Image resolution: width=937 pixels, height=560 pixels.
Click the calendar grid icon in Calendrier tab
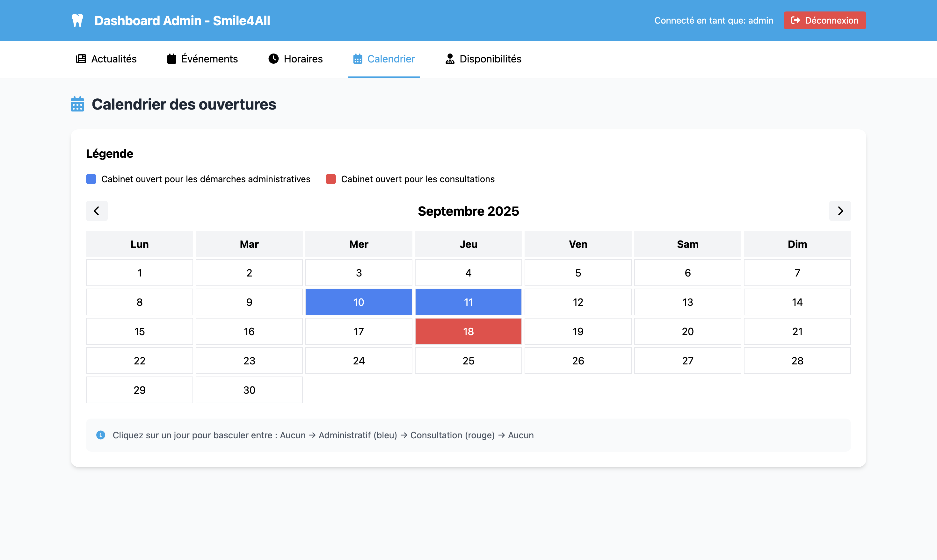[358, 59]
